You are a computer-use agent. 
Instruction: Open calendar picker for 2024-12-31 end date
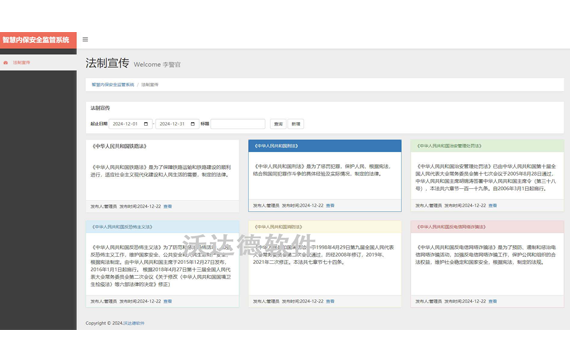pyautogui.click(x=193, y=124)
